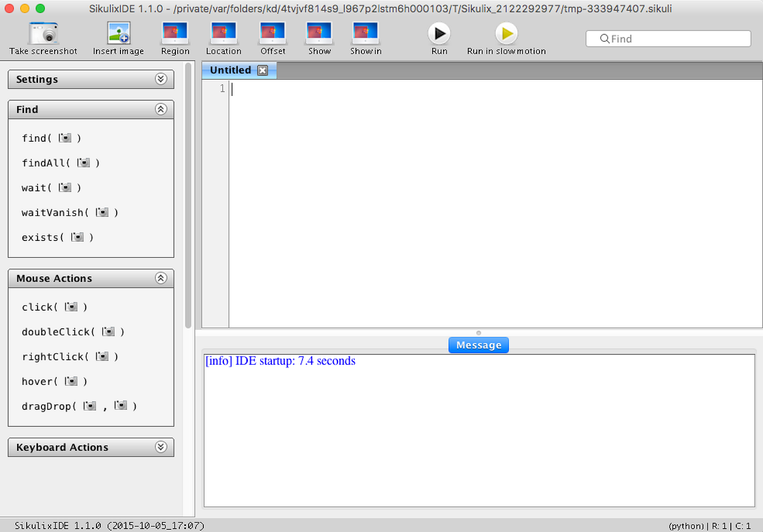Viewport: 763px width, 532px height.
Task: Collapse the Find commands section
Action: point(161,109)
